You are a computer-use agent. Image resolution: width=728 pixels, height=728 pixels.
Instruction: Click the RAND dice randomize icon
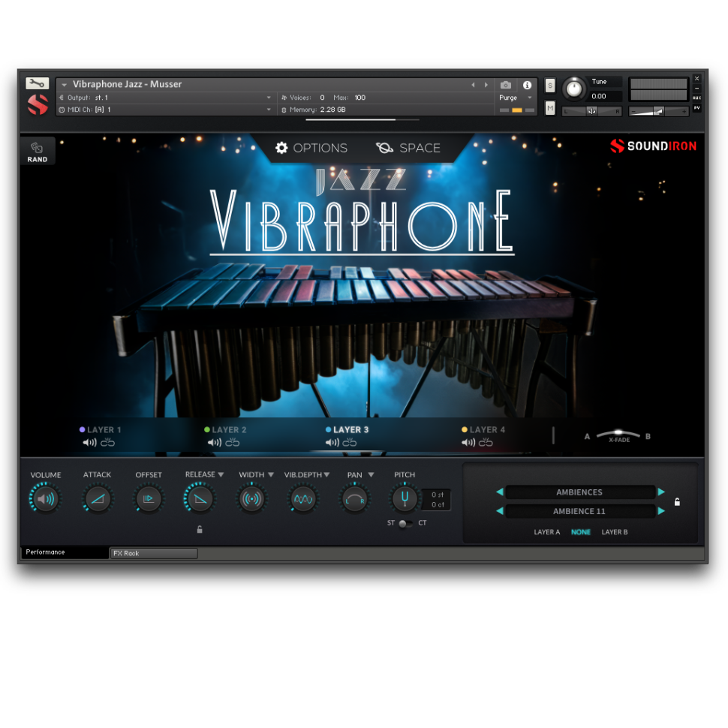(37, 149)
